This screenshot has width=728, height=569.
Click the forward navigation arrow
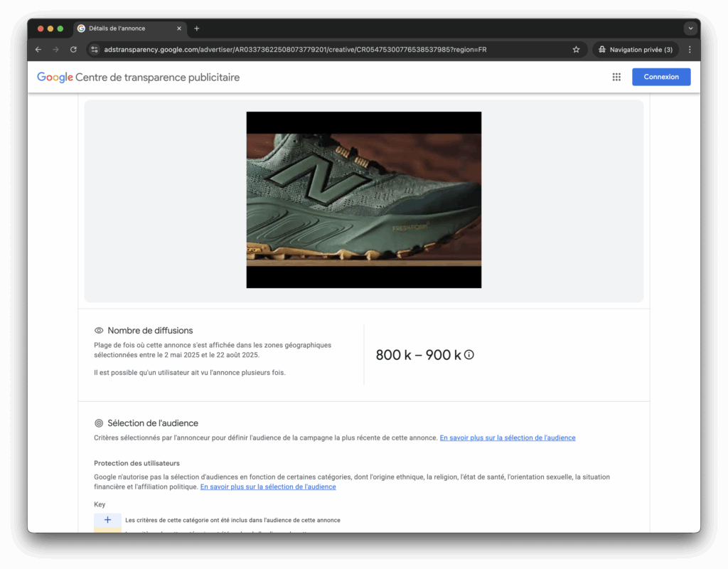pyautogui.click(x=55, y=49)
